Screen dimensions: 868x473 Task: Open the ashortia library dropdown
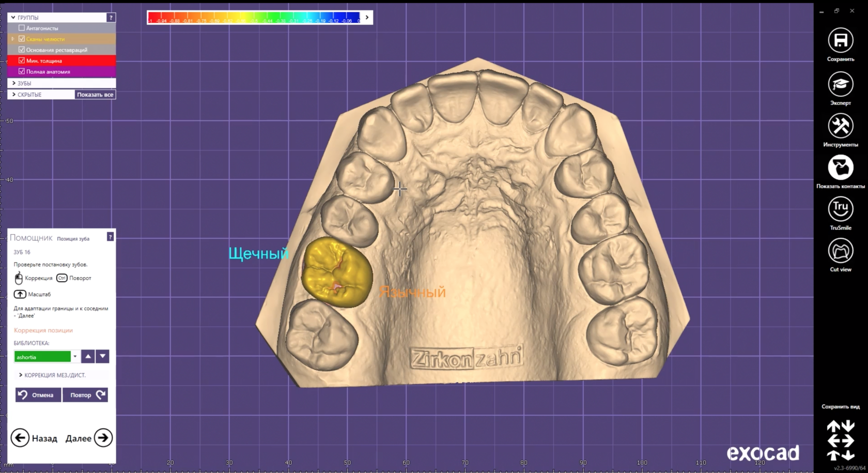point(75,357)
